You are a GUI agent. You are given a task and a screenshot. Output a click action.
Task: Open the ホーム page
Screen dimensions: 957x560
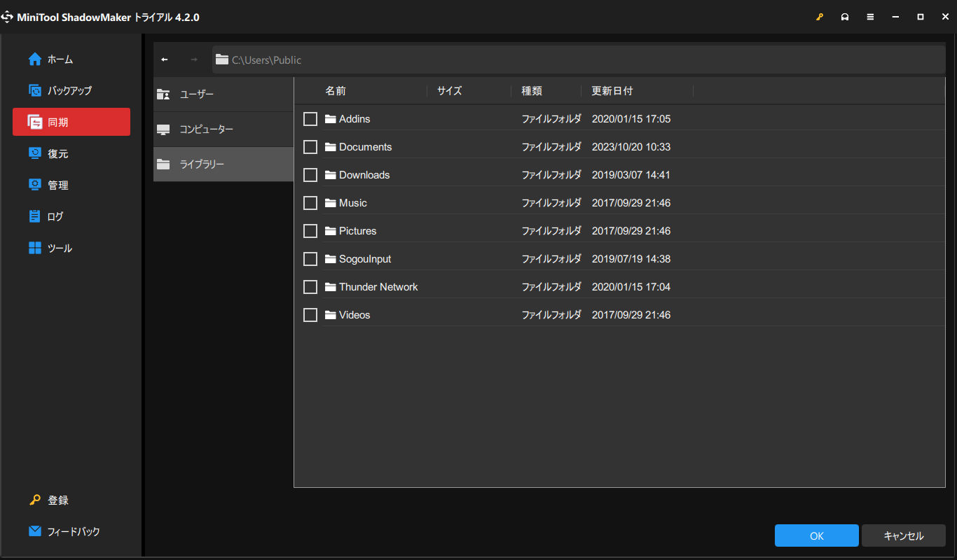coord(71,59)
